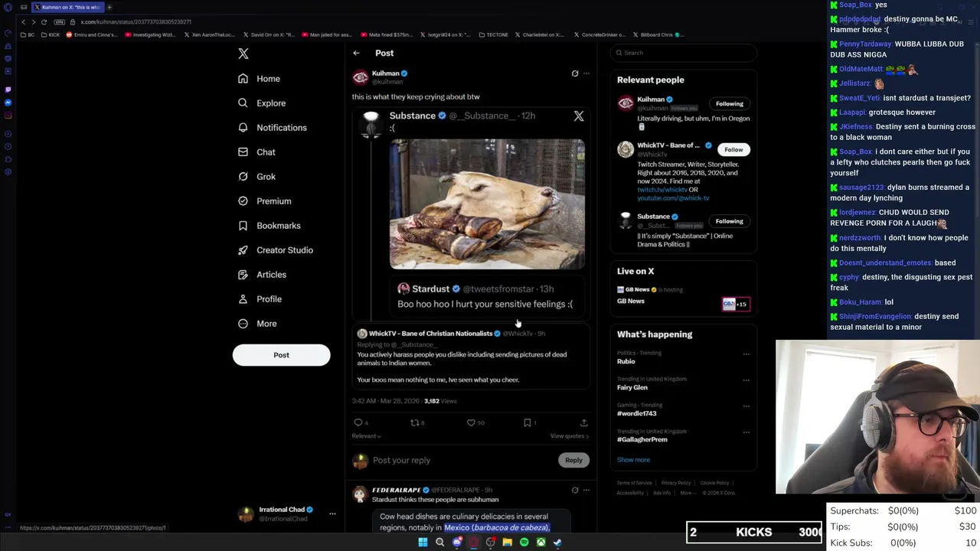Open Notifications in X sidebar
This screenshot has height=551, width=980.
click(x=272, y=128)
